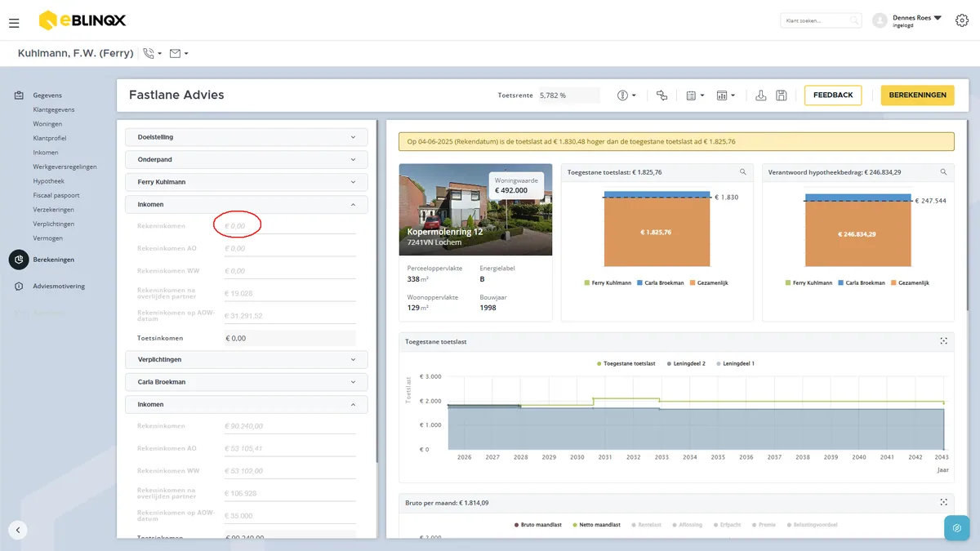
Task: Maximize the Toegestane toetslast line chart
Action: tap(943, 341)
